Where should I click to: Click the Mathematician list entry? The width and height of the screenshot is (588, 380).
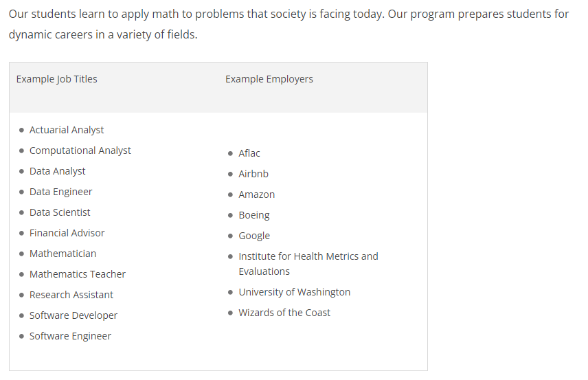tap(63, 254)
